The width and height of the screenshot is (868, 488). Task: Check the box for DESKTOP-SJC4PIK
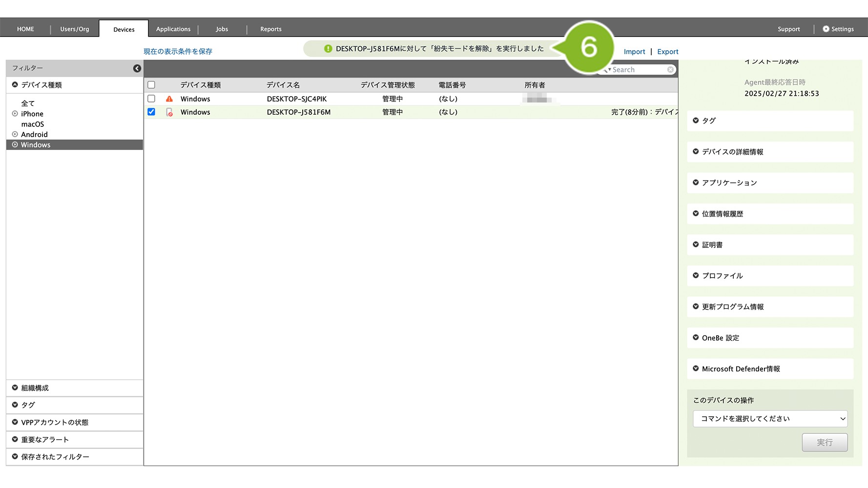click(x=151, y=99)
